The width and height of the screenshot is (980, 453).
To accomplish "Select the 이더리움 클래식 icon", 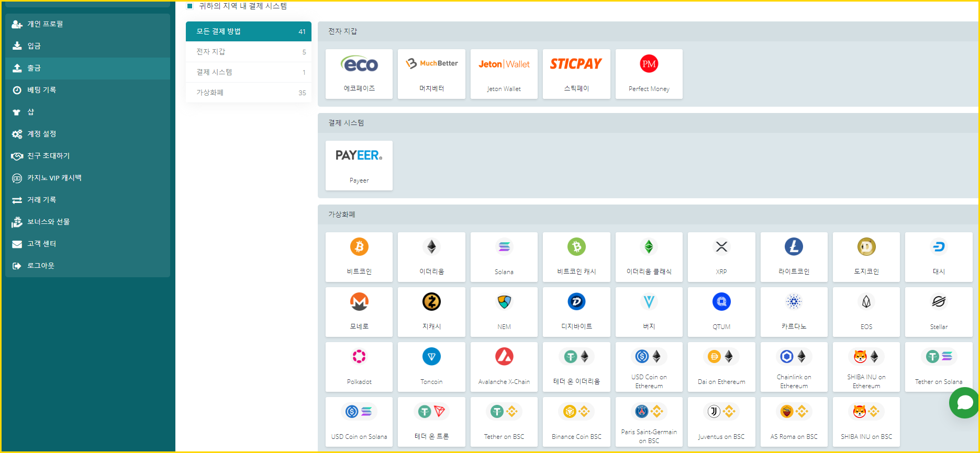I will (x=649, y=247).
